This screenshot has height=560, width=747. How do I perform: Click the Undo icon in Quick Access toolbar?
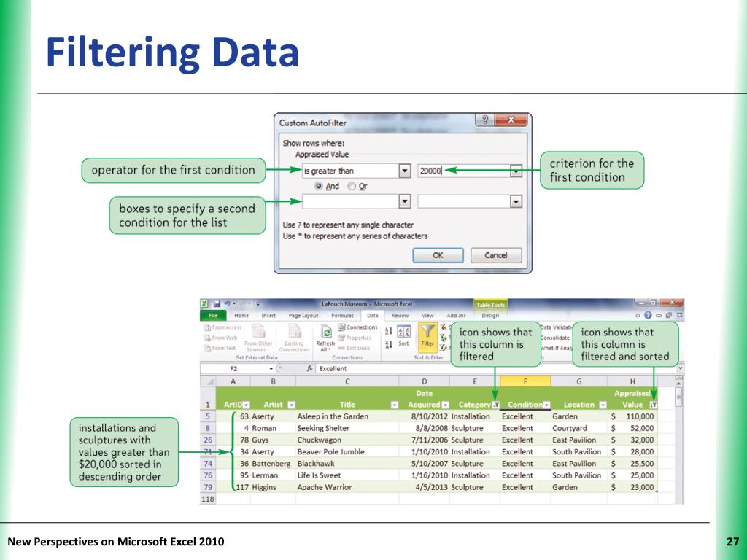(228, 304)
